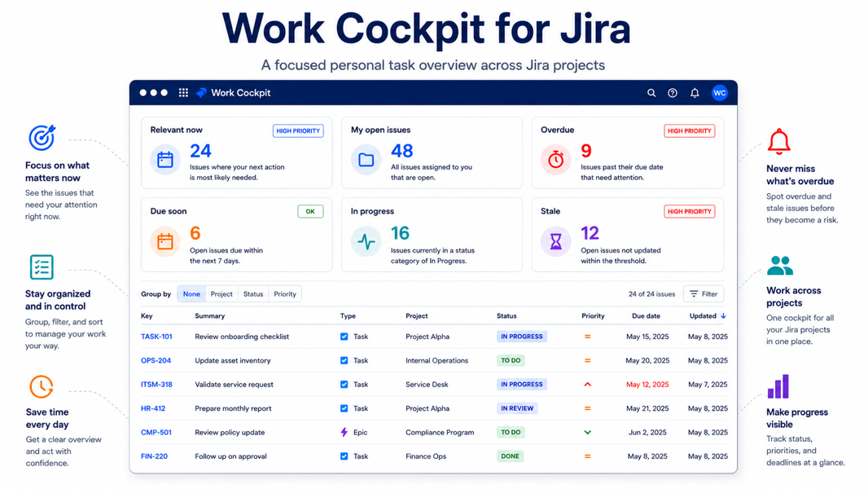This screenshot has width=868, height=489.
Task: Click the Task type checkbox icon for OPS-204
Action: tap(344, 360)
